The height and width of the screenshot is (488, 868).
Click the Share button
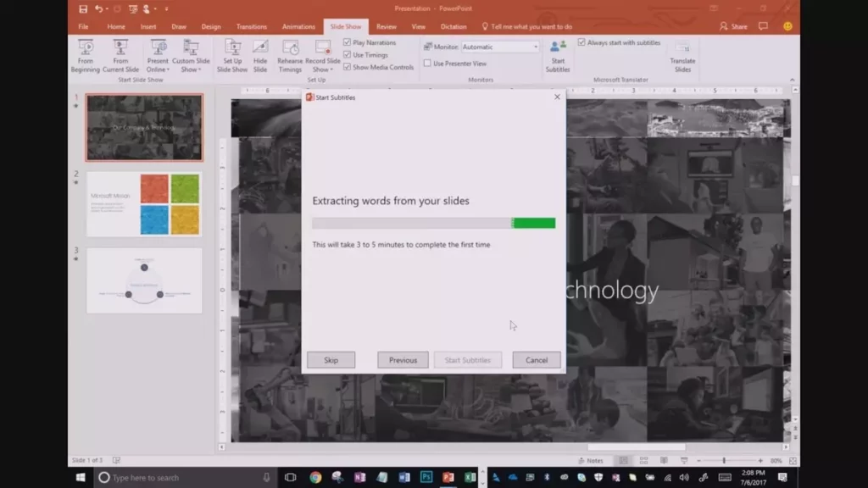(x=733, y=26)
